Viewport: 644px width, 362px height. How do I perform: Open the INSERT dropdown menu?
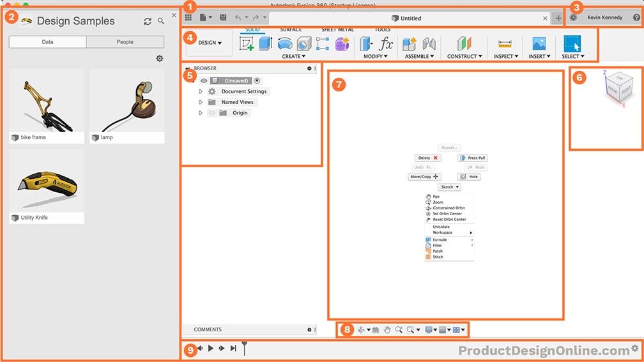tap(539, 56)
